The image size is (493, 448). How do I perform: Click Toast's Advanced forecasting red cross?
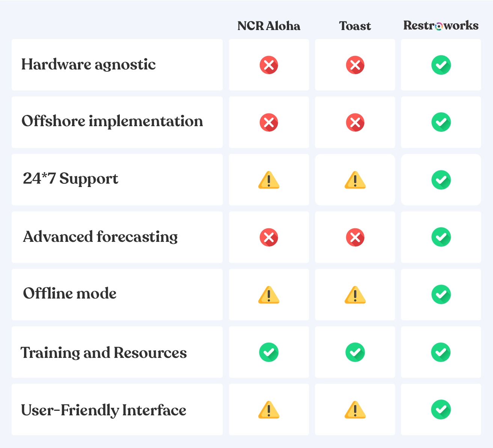[x=355, y=237]
